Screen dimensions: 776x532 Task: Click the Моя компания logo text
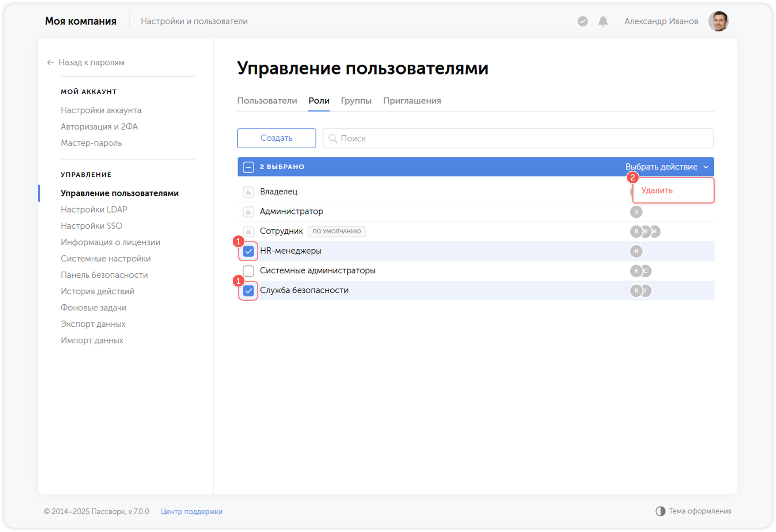81,21
